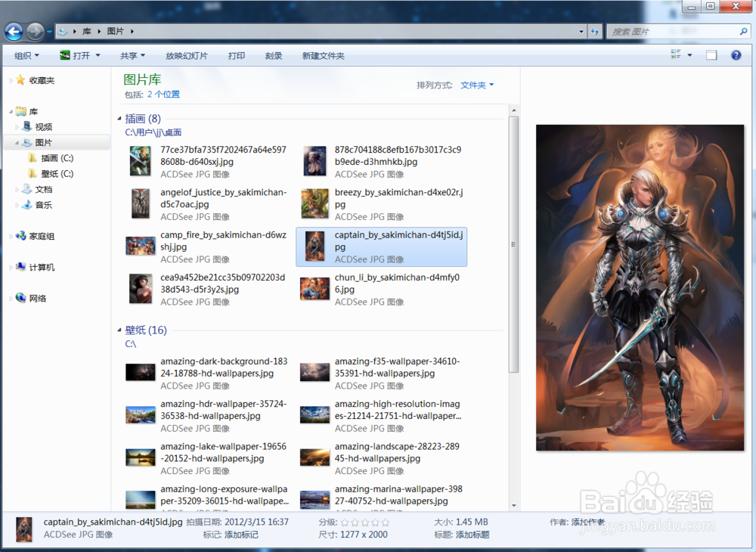The width and height of the screenshot is (756, 552).
Task: Select amazing-lake-wallpaper file
Action: click(209, 458)
